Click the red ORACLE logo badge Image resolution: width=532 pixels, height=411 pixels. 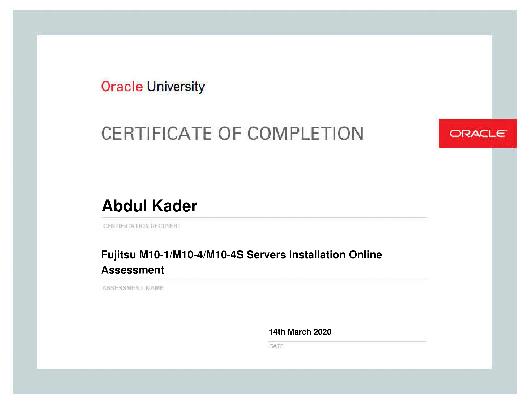click(477, 133)
